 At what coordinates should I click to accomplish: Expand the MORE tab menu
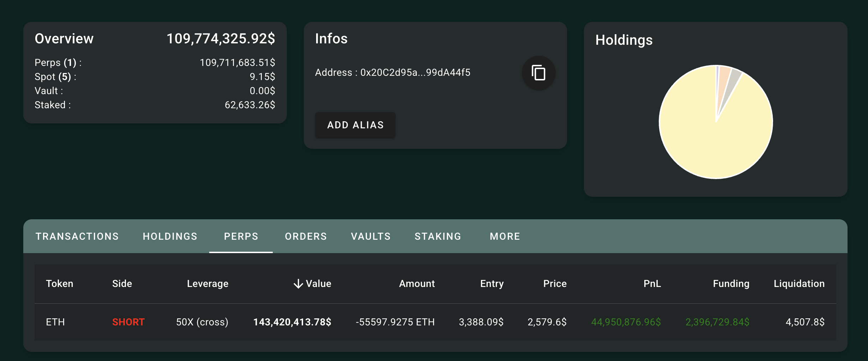tap(505, 236)
